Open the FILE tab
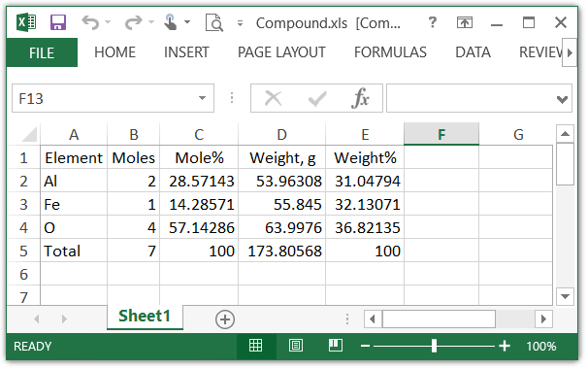 coord(42,52)
